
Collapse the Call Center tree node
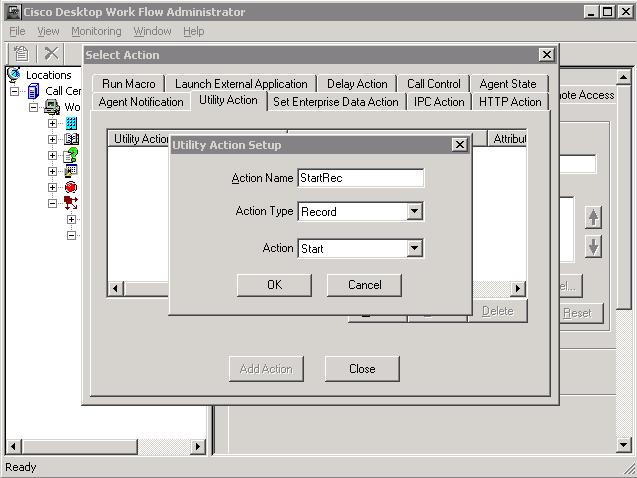pos(14,91)
